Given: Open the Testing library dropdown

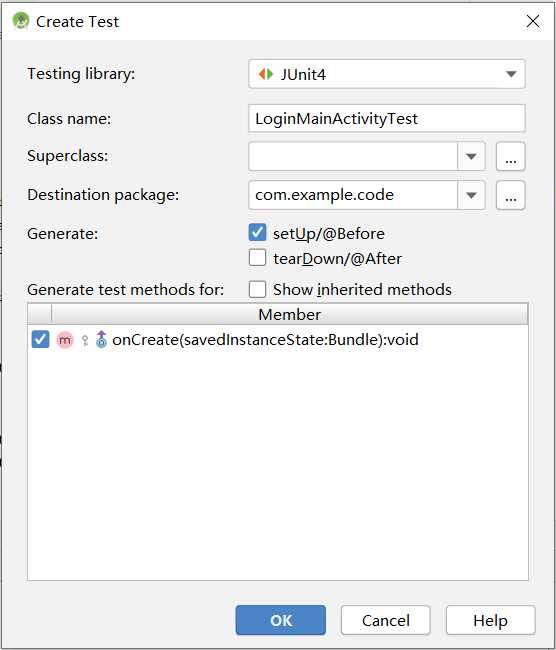Looking at the screenshot, I should pyautogui.click(x=387, y=74).
